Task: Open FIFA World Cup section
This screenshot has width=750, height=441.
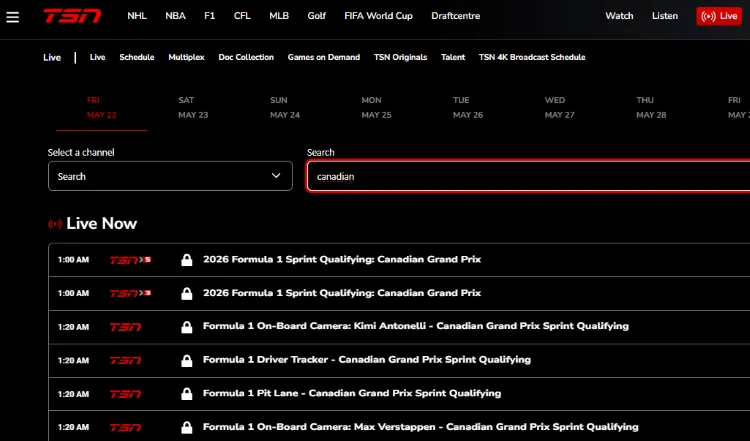Action: point(378,16)
